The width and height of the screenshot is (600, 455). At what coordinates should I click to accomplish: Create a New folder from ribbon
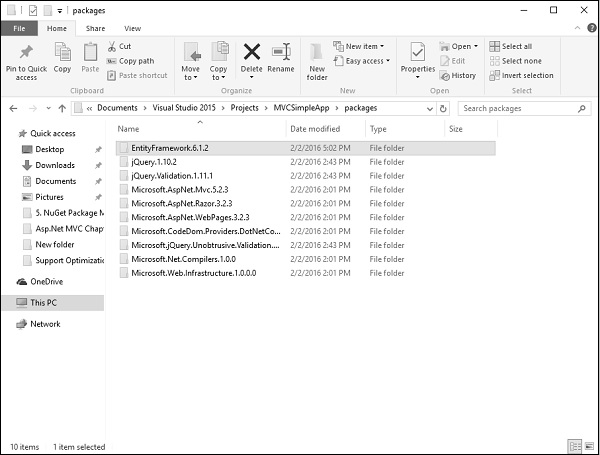click(x=317, y=61)
